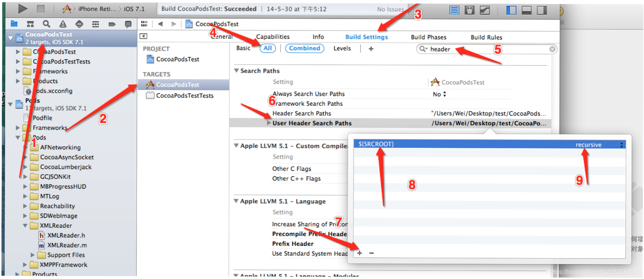Open the Test navigator diamond icon

click(x=79, y=24)
